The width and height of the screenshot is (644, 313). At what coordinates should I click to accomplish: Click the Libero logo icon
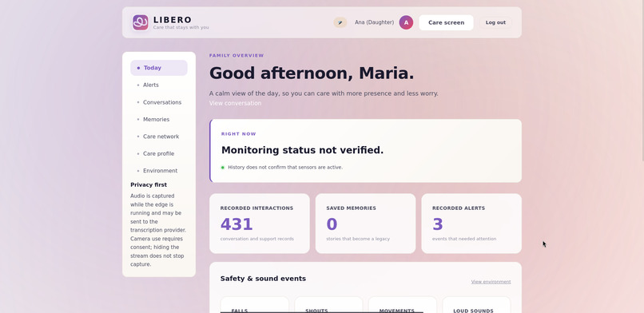pyautogui.click(x=141, y=22)
